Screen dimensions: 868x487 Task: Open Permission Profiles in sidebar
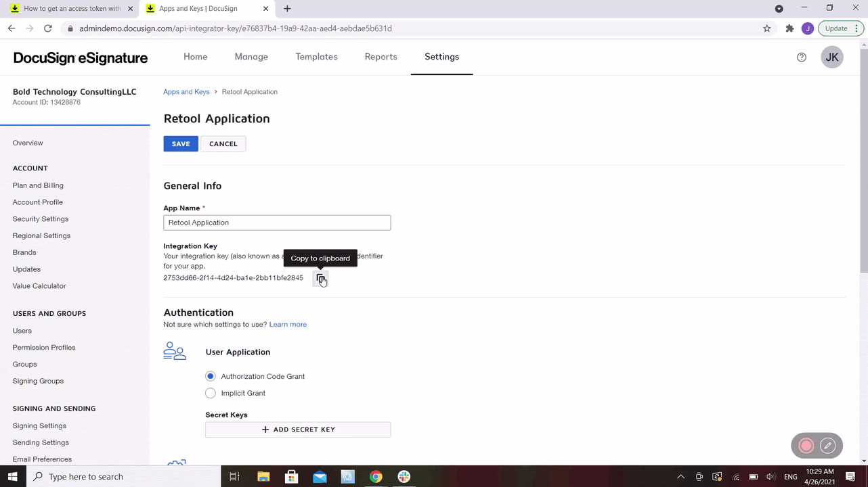tap(44, 348)
